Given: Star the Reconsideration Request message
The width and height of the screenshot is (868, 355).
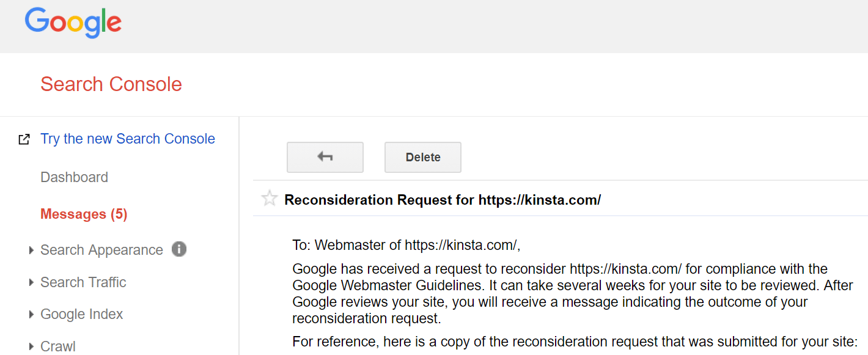Looking at the screenshot, I should 269,198.
